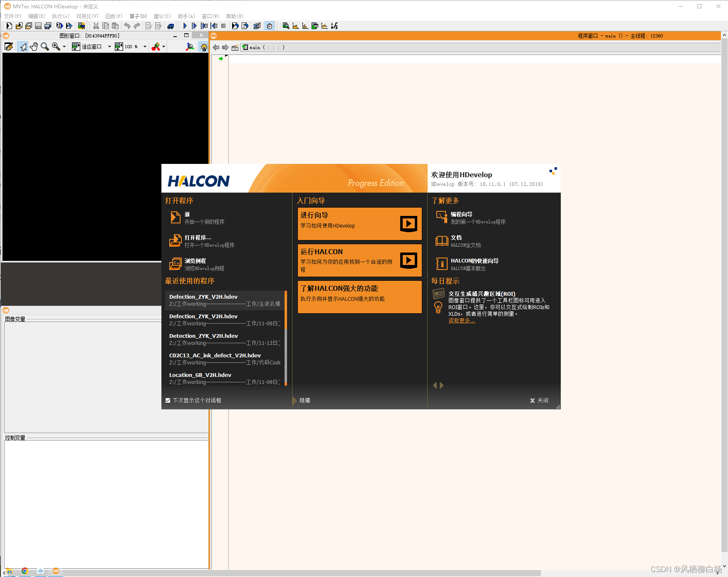Open the feature histogram tool icon
This screenshot has width=728, height=577.
[x=305, y=26]
